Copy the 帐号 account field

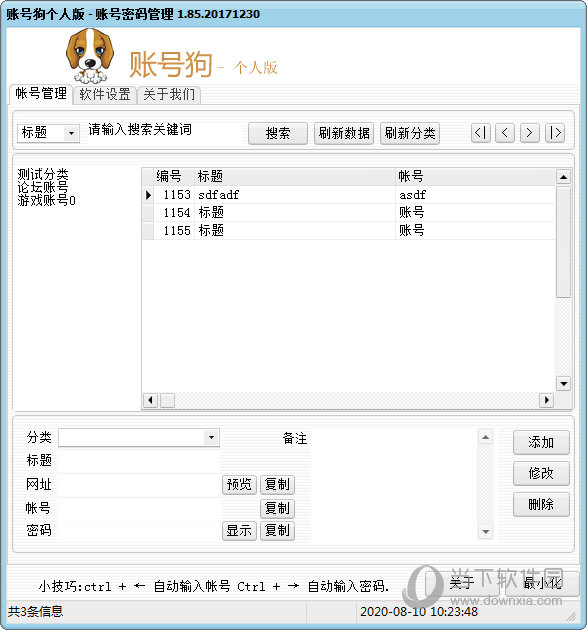click(x=277, y=509)
